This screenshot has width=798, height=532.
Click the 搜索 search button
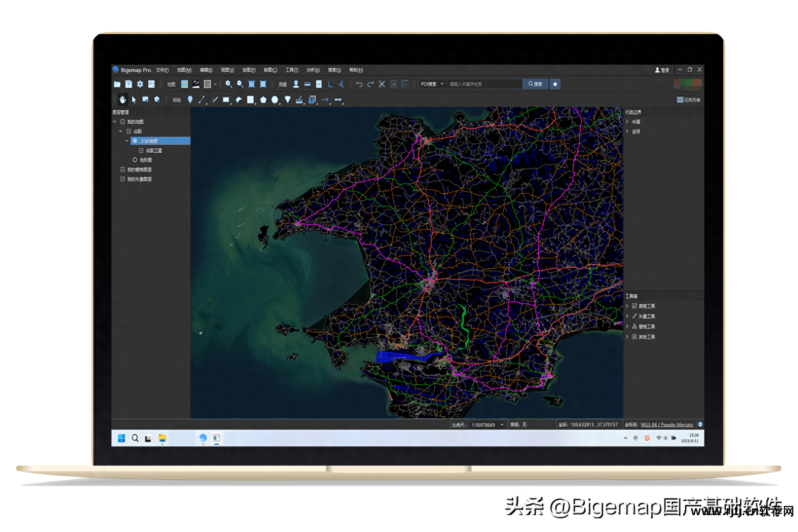point(536,84)
